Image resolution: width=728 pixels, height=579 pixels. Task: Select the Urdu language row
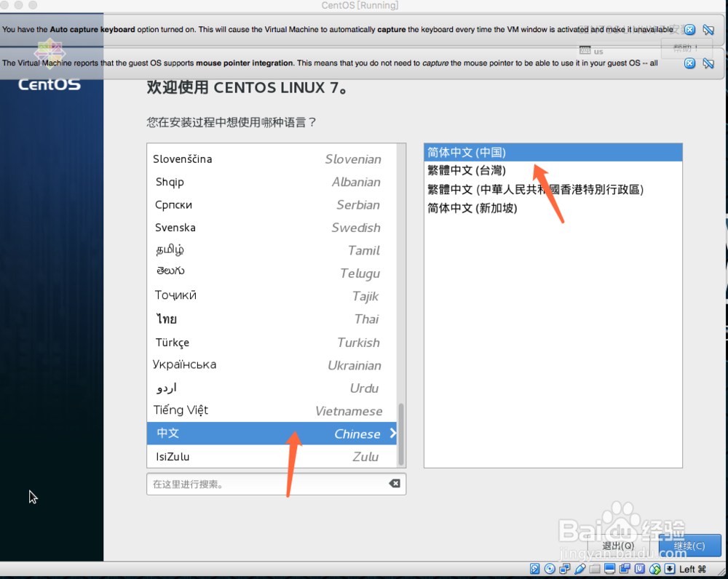(272, 388)
